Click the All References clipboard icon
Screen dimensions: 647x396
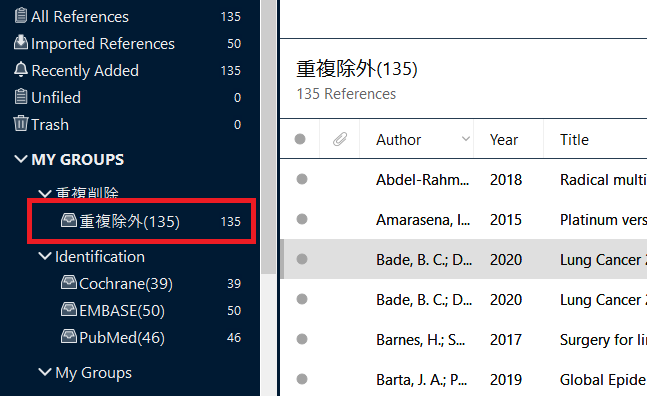tap(21, 16)
